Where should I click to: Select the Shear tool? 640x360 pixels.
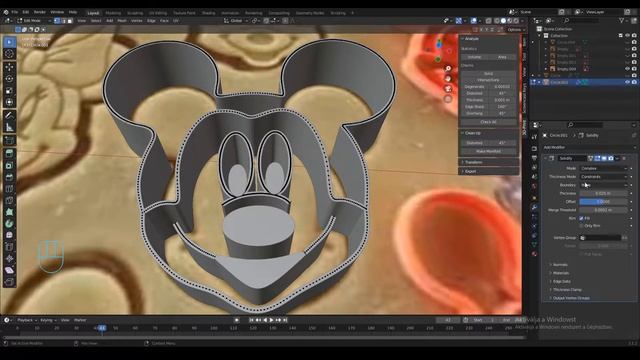(x=9, y=270)
